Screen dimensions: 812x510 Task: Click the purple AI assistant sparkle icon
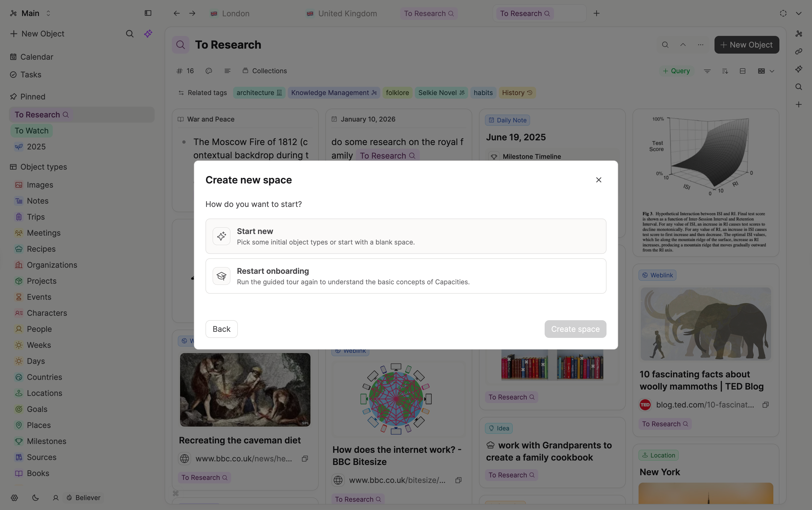(148, 34)
